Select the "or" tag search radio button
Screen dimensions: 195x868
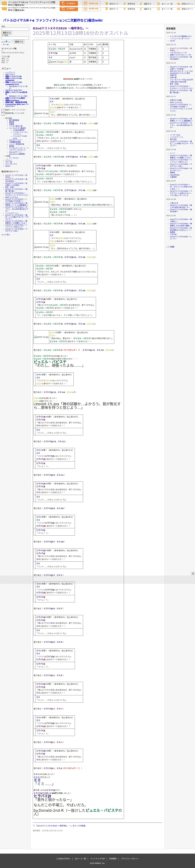[12, 41]
